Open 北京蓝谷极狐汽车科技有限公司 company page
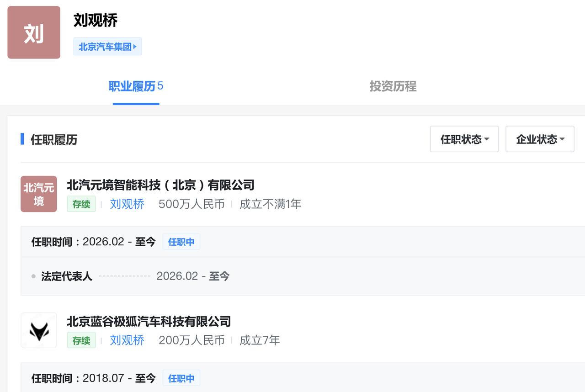The width and height of the screenshot is (585, 392). click(149, 322)
